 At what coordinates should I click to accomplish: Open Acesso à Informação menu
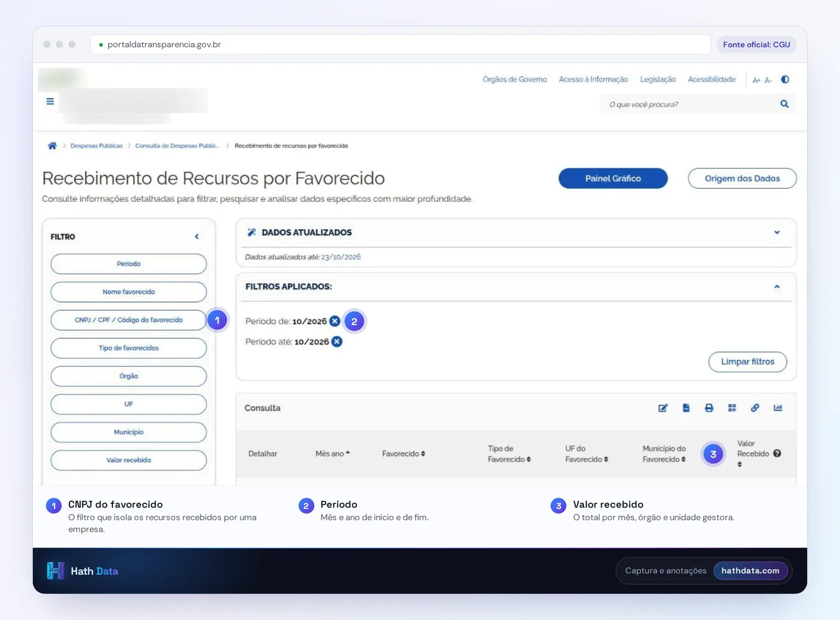pyautogui.click(x=593, y=79)
